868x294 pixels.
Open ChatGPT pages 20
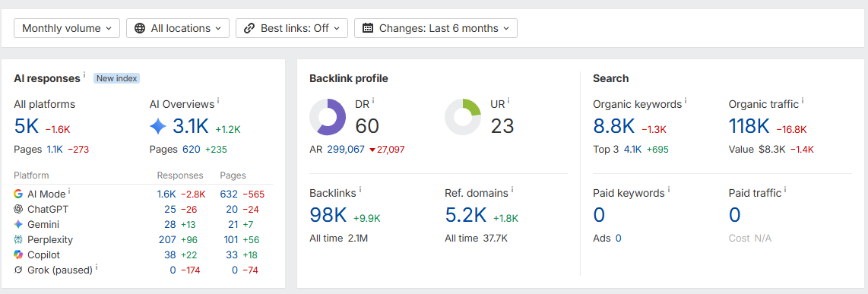pyautogui.click(x=232, y=209)
